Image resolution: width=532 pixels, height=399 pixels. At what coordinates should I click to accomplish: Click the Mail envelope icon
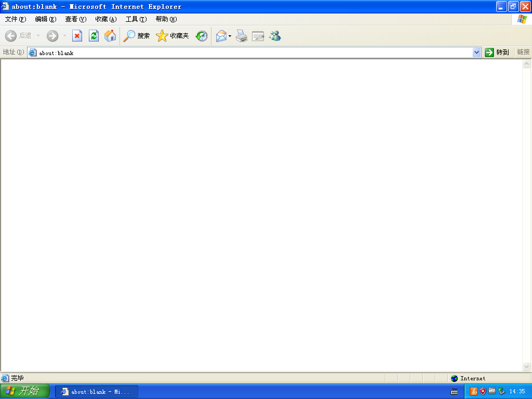tap(221, 36)
